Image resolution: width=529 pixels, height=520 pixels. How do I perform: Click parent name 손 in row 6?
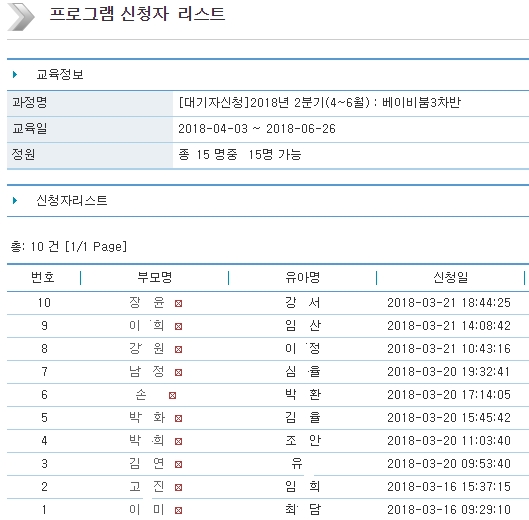[141, 394]
